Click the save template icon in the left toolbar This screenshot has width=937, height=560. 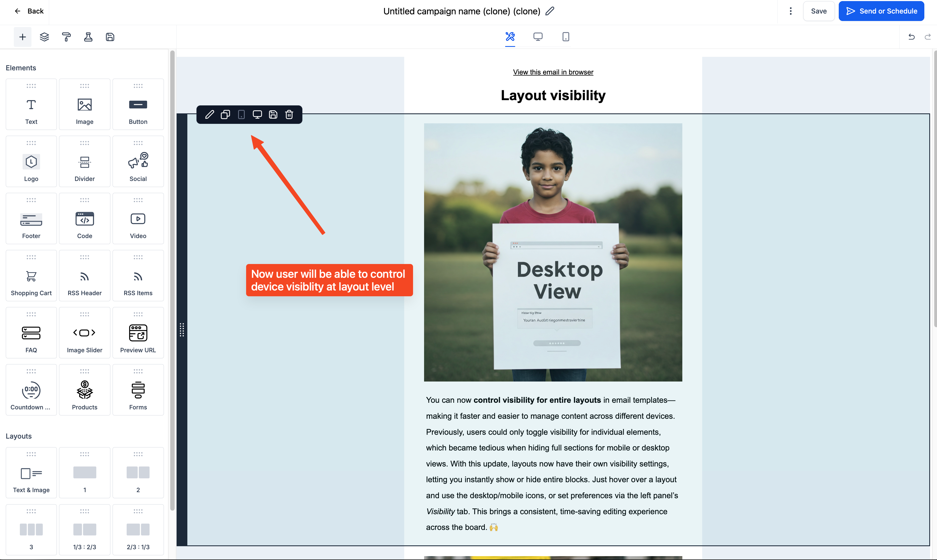click(x=110, y=37)
